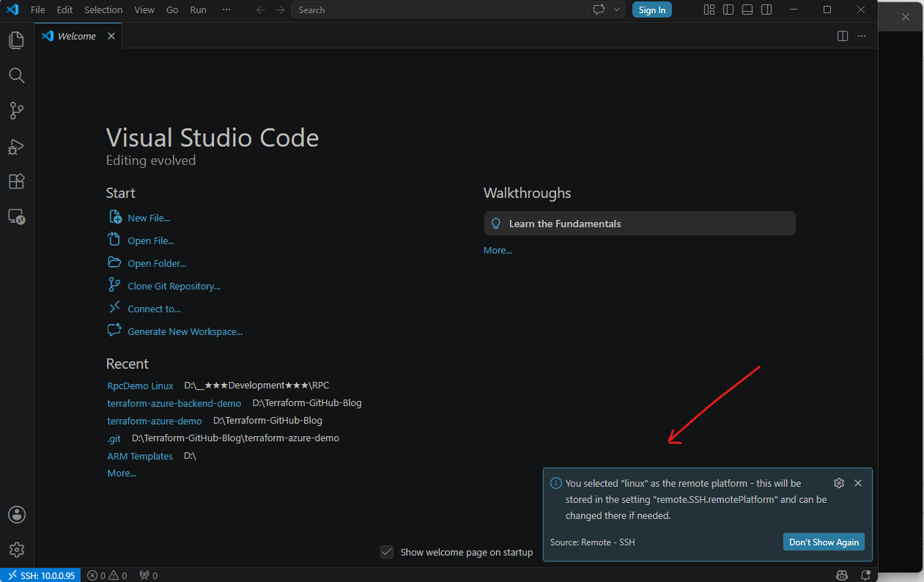924x582 pixels.
Task: Open the Remote Explorer view
Action: click(16, 217)
